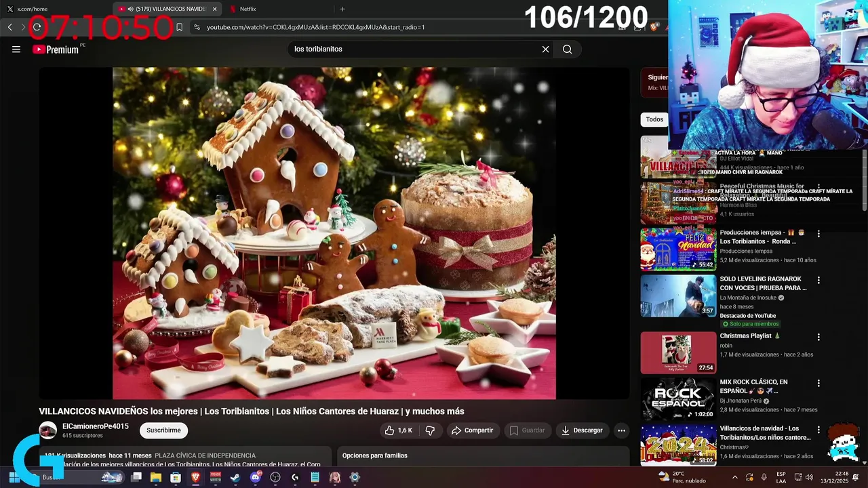
Task: Open SOLO LEVELING RAGNAROK 3:57 thumbnail
Action: tap(678, 296)
